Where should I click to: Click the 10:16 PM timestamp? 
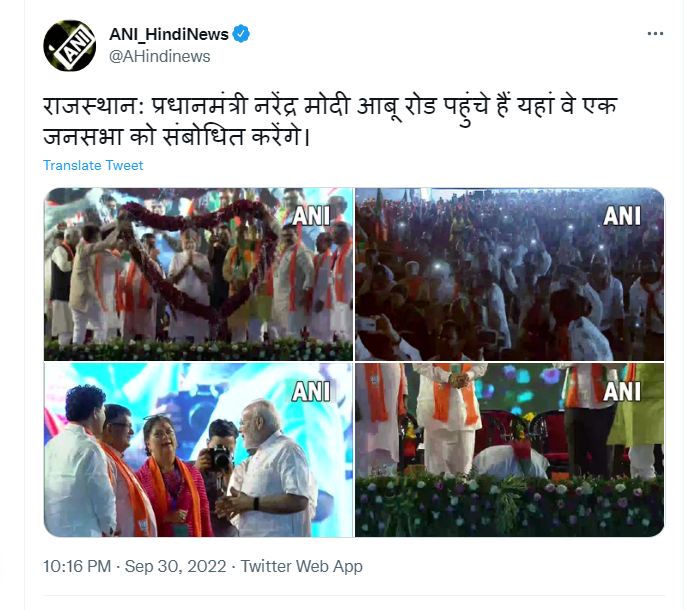pyautogui.click(x=77, y=566)
